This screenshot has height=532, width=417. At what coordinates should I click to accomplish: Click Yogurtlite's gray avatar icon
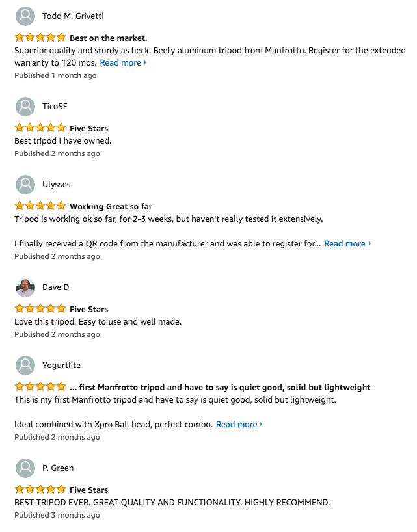25,366
